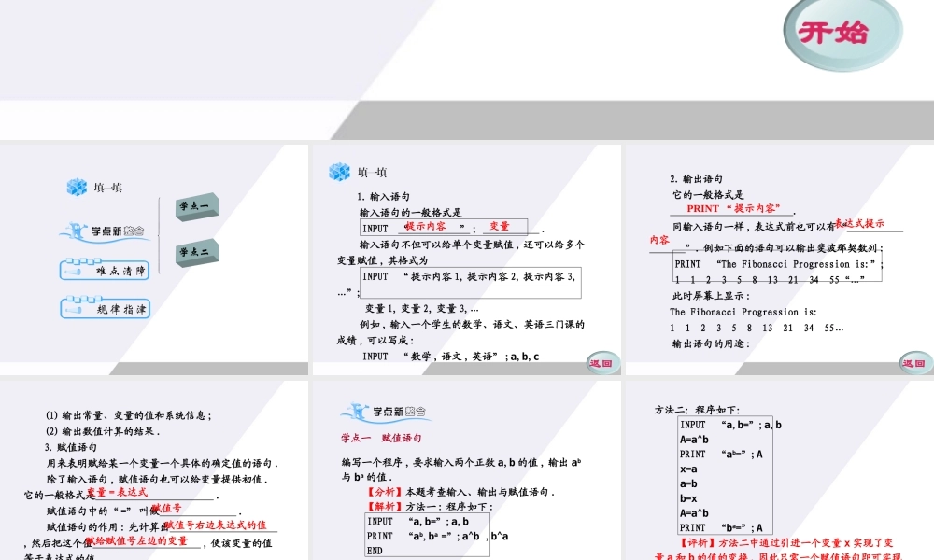Click the 返回 button on output statement slide
The image size is (934, 560).
tap(915, 362)
